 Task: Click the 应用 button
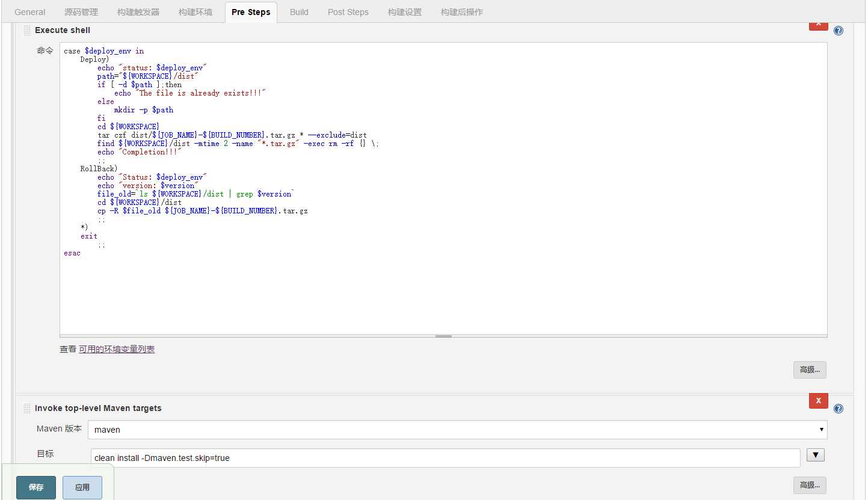click(x=82, y=487)
